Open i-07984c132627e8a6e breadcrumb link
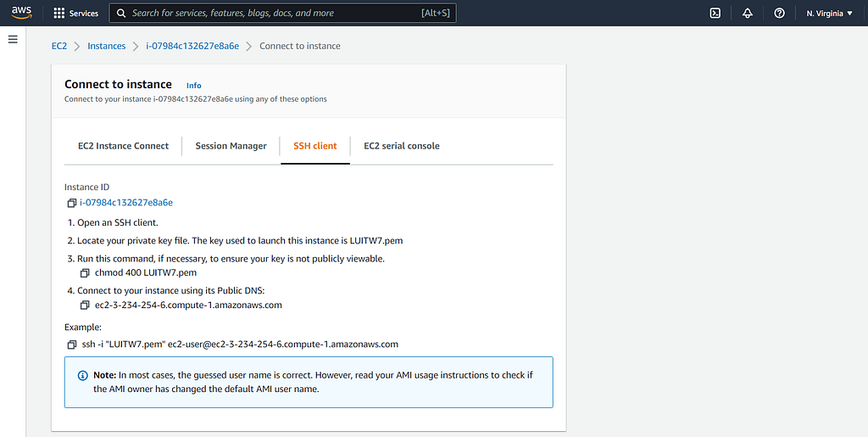This screenshot has height=437, width=868. point(192,46)
